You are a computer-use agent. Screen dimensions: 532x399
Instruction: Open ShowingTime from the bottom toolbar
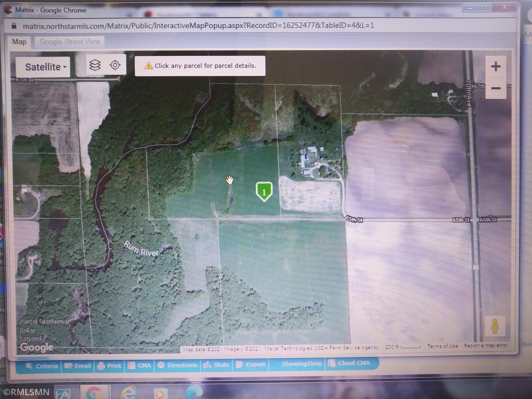[x=301, y=364]
